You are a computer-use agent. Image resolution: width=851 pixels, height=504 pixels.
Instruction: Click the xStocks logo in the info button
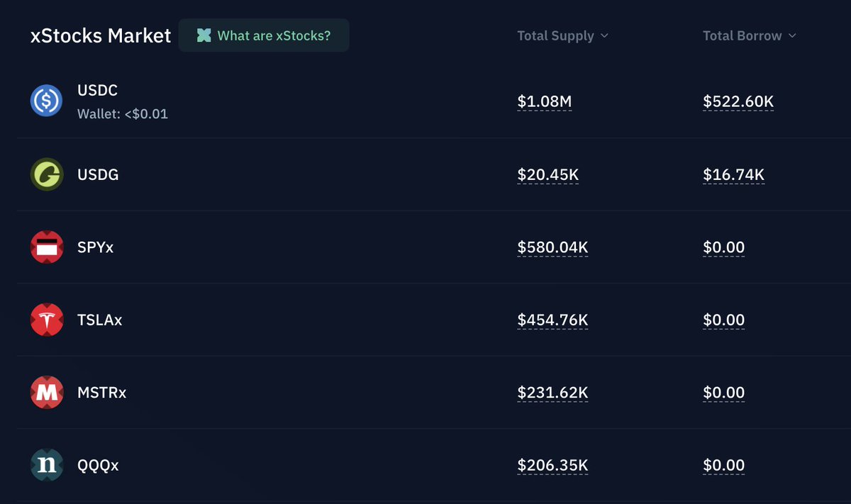tap(204, 35)
